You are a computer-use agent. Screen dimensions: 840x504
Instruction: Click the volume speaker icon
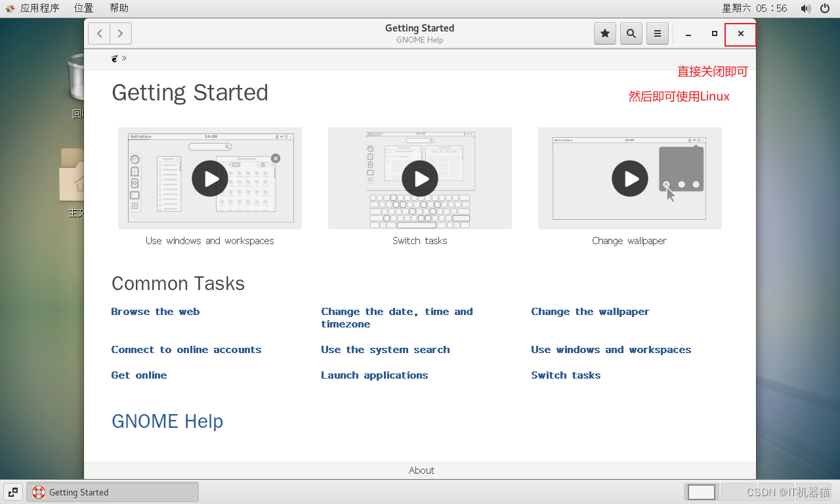[x=806, y=9]
